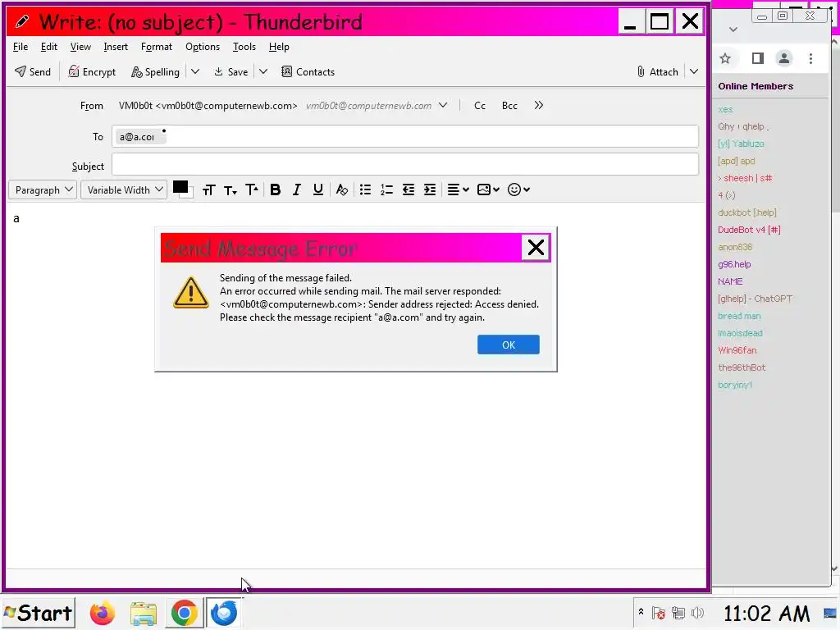Open the File menu
The image size is (840, 630).
21,47
